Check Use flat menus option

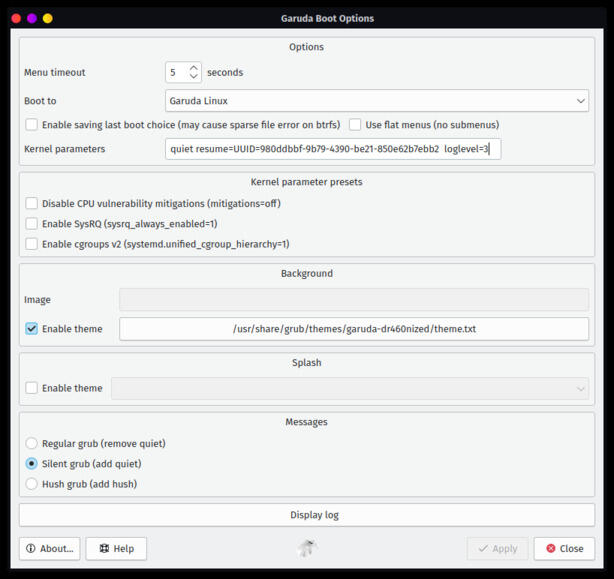[355, 125]
